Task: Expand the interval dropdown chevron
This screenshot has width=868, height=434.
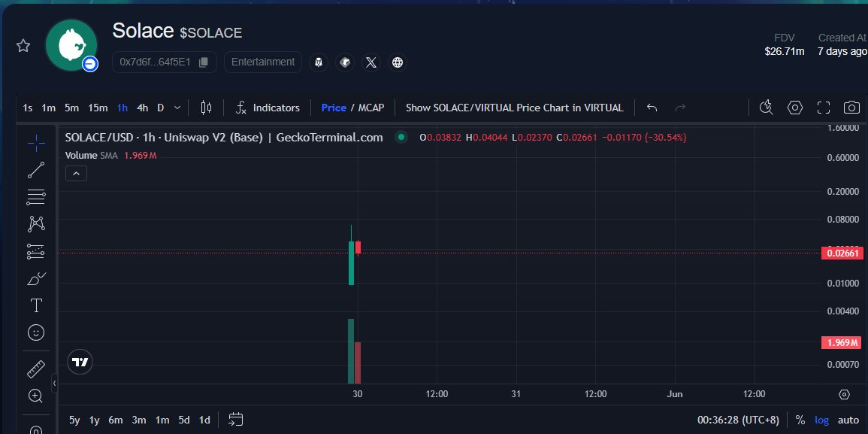Action: [x=177, y=108]
